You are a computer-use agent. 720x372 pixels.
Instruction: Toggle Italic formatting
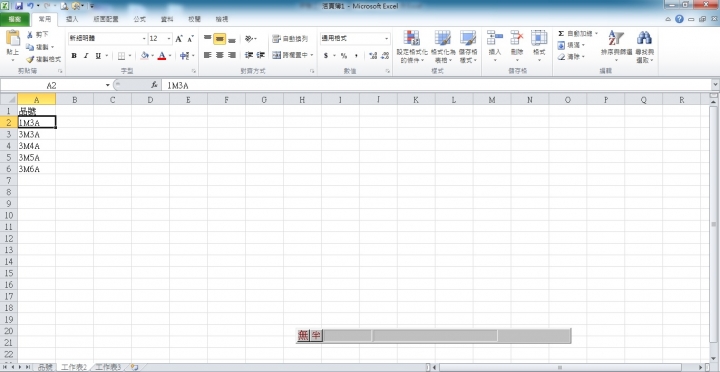click(86, 56)
